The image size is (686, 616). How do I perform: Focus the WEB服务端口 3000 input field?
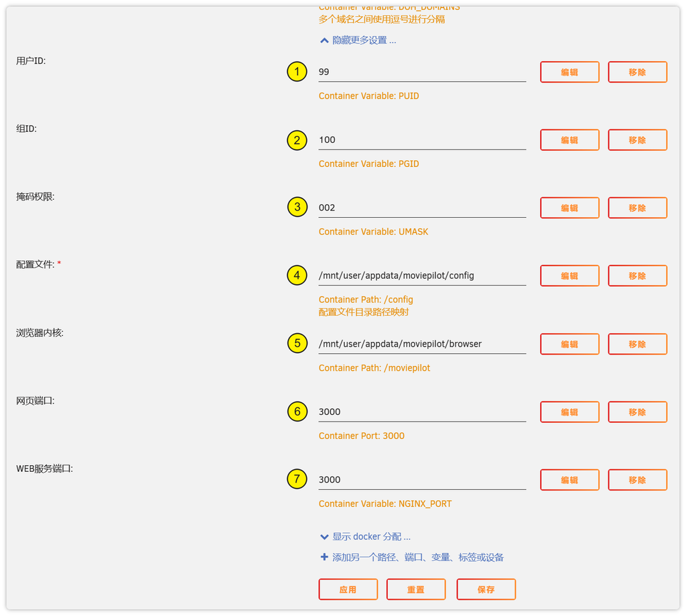tap(422, 480)
